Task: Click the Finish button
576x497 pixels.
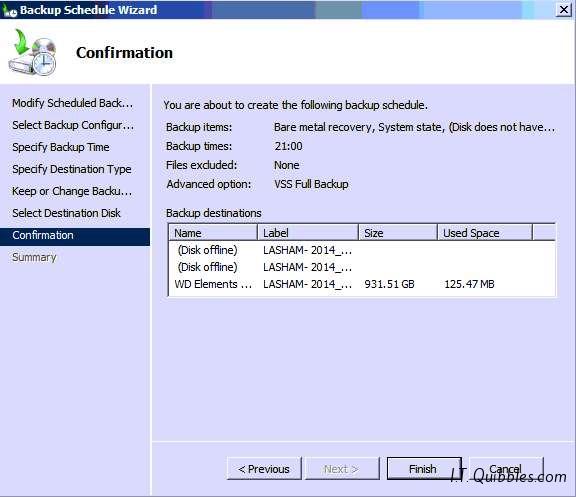Action: pyautogui.click(x=424, y=469)
